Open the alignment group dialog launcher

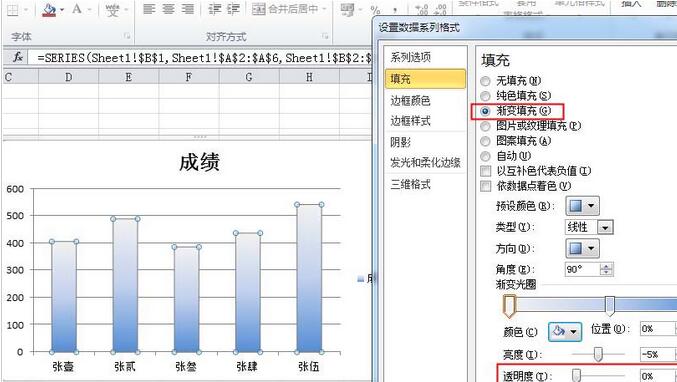click(325, 36)
